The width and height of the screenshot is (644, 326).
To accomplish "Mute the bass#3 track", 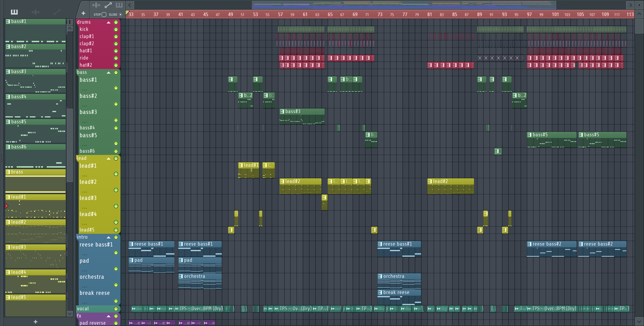I will 116,120.
